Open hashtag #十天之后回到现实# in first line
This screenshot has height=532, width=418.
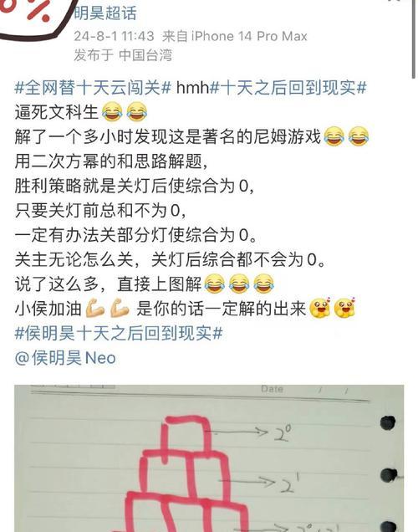(x=288, y=88)
